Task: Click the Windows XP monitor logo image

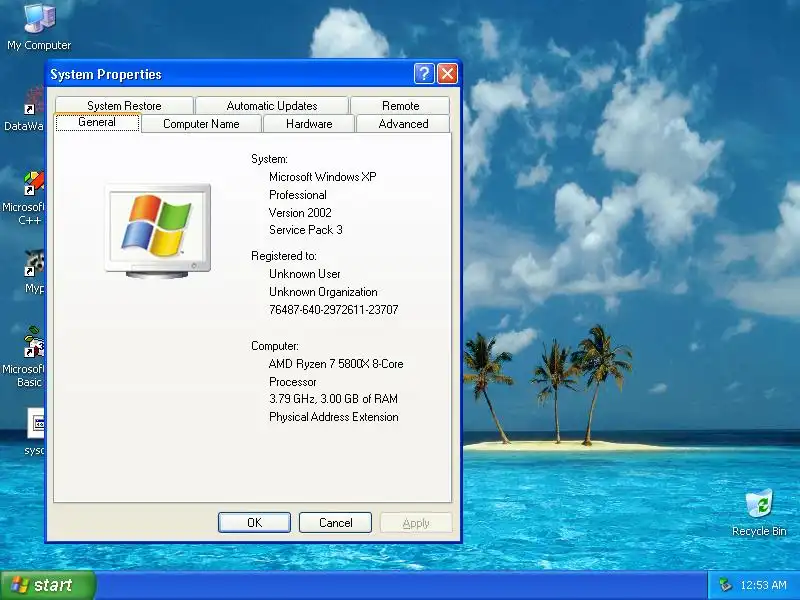Action: tap(158, 231)
